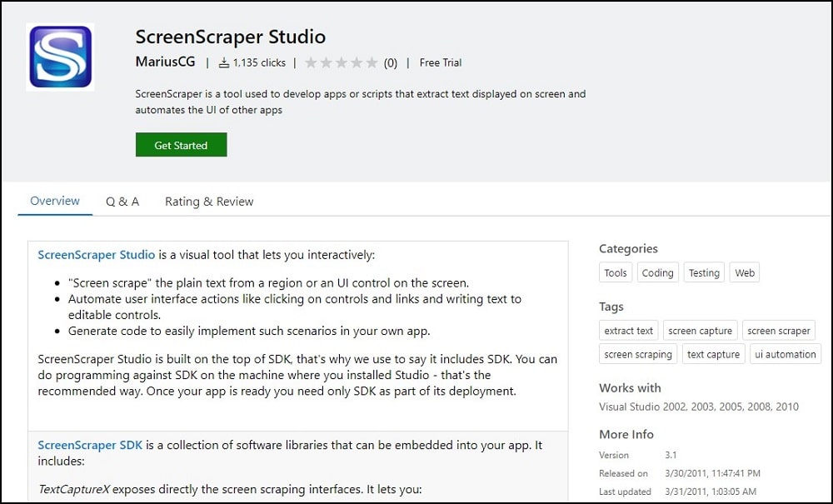
Task: Click the More Info heading
Action: [626, 434]
